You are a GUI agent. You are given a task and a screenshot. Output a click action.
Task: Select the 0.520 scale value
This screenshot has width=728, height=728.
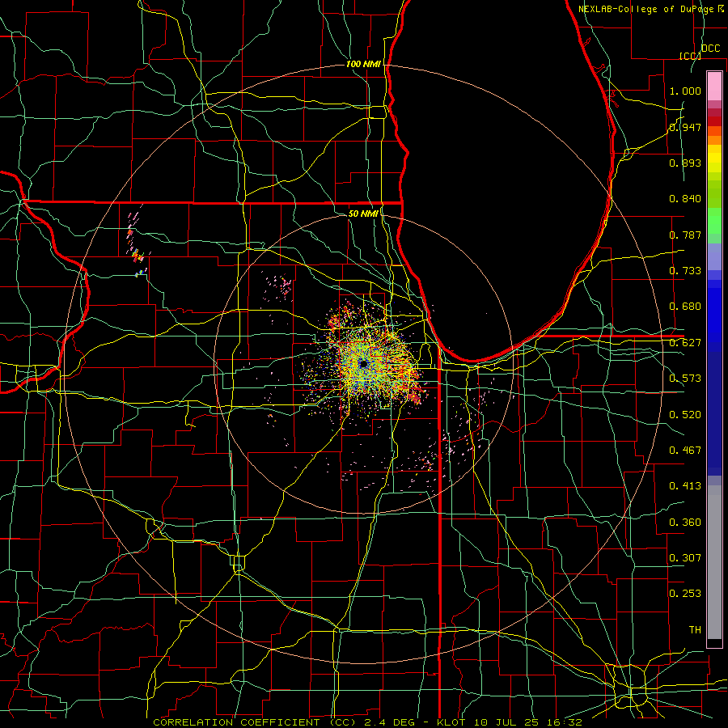click(685, 415)
